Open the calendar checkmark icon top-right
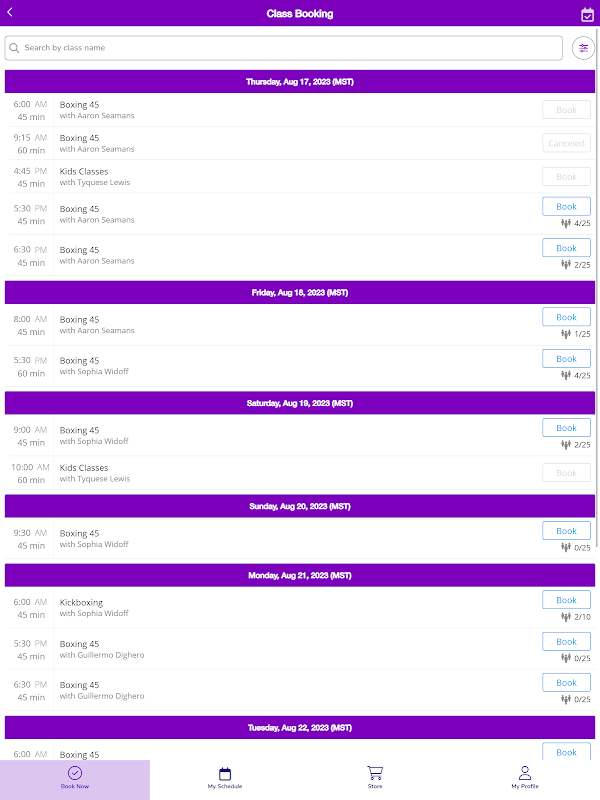 point(587,14)
